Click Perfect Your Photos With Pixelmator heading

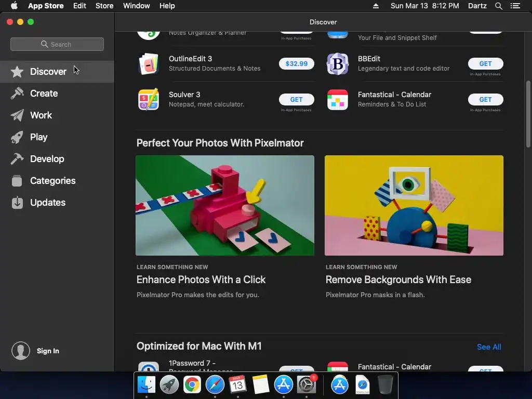coord(220,143)
